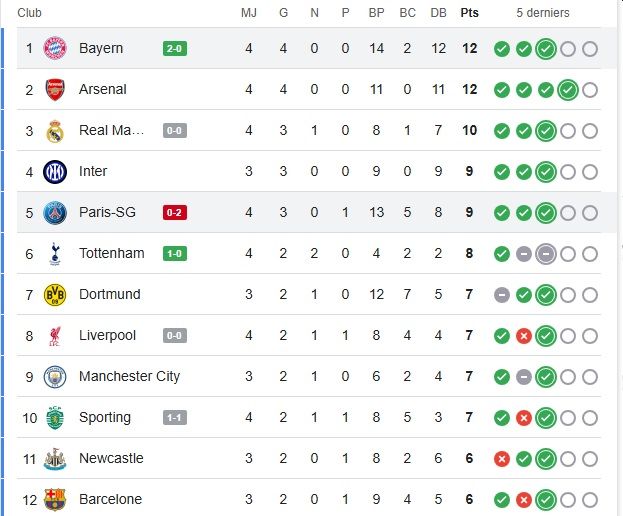
Task: Click the Borussia Dortmund club crest
Action: (x=54, y=294)
